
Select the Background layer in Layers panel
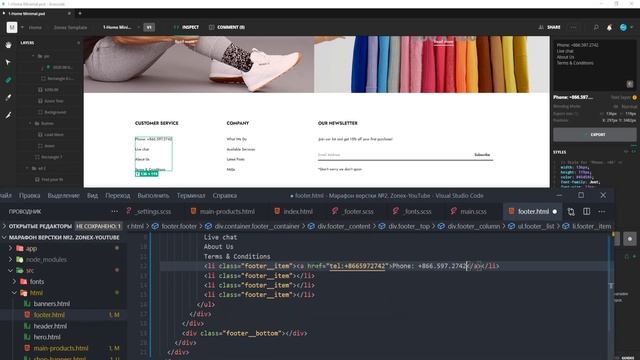[x=55, y=112]
